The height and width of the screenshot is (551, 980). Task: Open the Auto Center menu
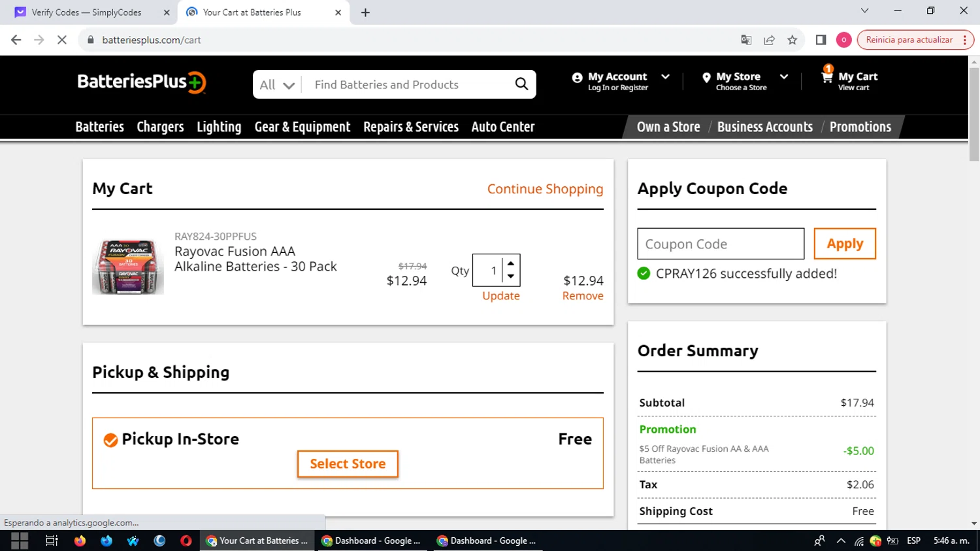(503, 127)
